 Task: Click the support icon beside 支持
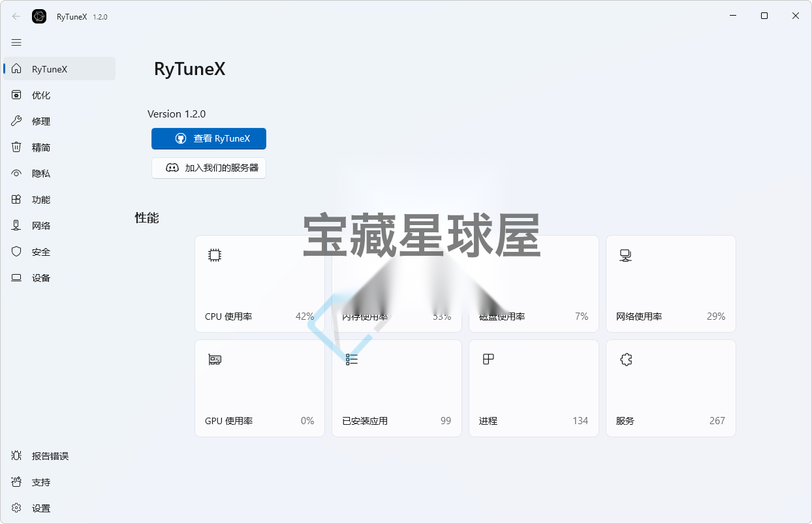tap(16, 482)
